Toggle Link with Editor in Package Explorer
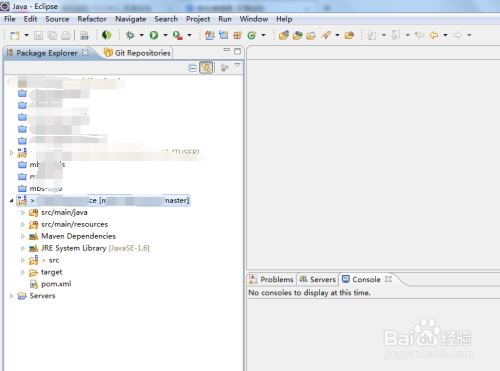This screenshot has height=371, width=500. coord(206,68)
